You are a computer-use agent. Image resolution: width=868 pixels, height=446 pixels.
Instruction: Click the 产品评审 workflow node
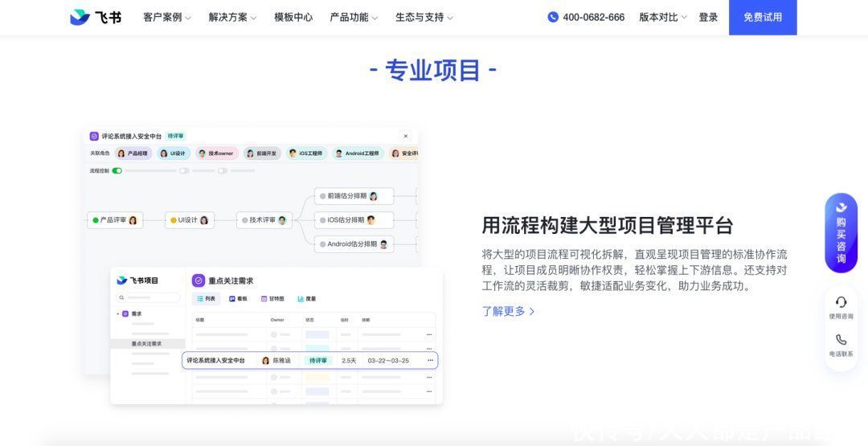pyautogui.click(x=115, y=220)
